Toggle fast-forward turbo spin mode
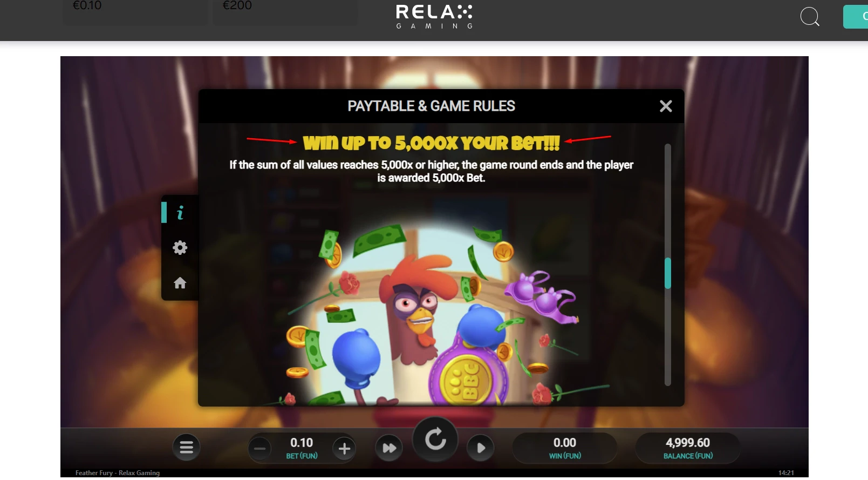Viewport: 868px width, 480px height. coord(389,448)
